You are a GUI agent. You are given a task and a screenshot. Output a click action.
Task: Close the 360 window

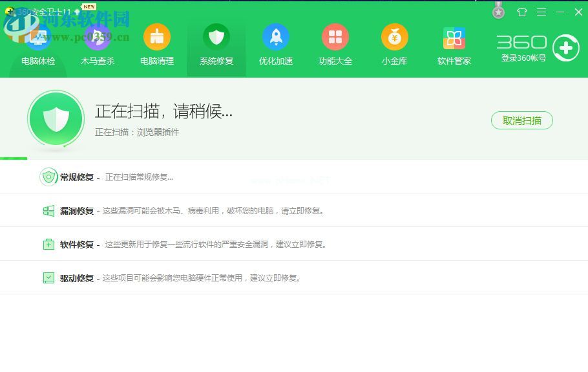[x=578, y=12]
